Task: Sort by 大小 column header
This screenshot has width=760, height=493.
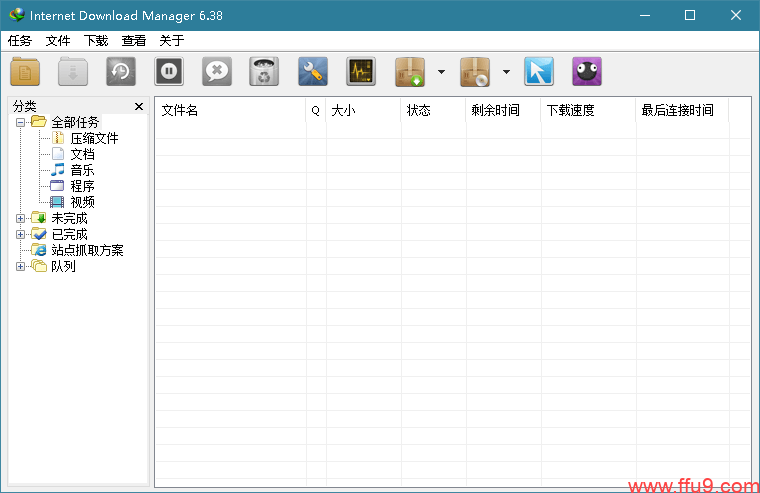Action: click(x=364, y=111)
